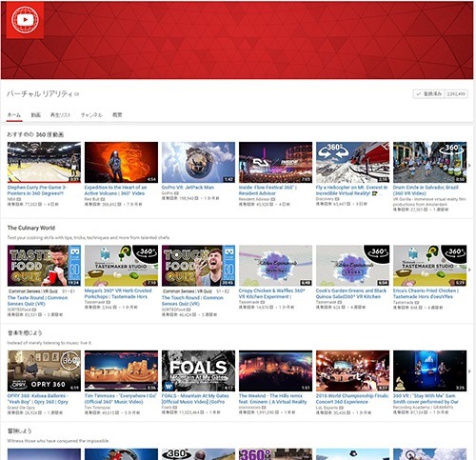Show more videos in the music row
The width and height of the screenshot is (476, 460).
pyautogui.click(x=469, y=371)
